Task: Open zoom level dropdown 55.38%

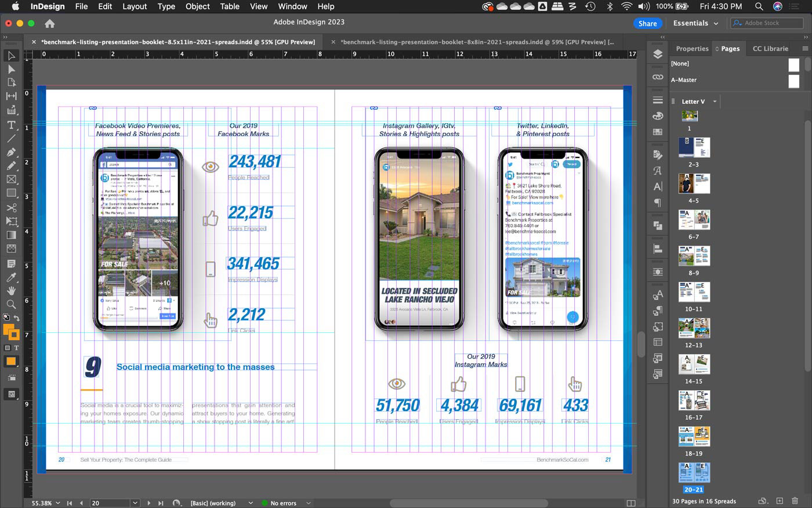Action: tap(57, 503)
